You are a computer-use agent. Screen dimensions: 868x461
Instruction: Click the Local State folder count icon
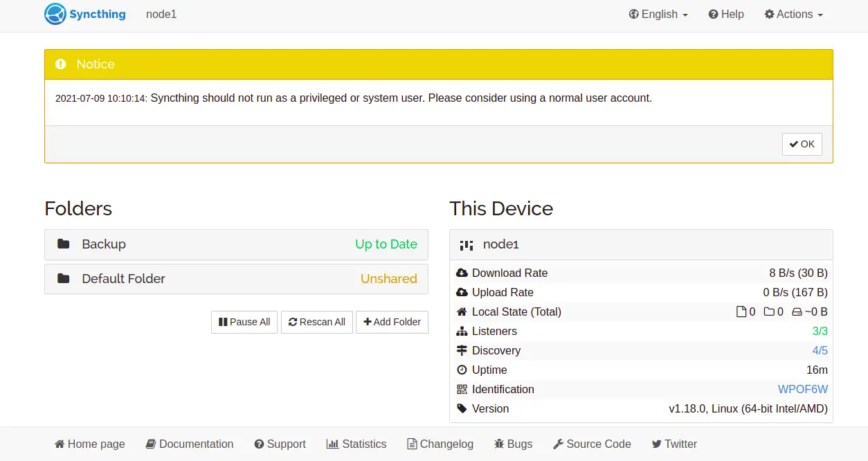[x=769, y=312]
